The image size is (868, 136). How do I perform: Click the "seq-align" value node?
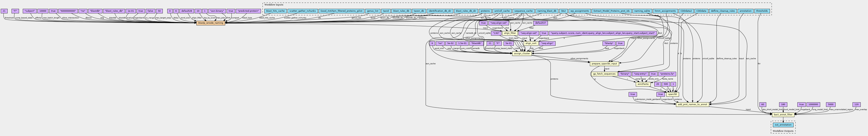[547, 43]
